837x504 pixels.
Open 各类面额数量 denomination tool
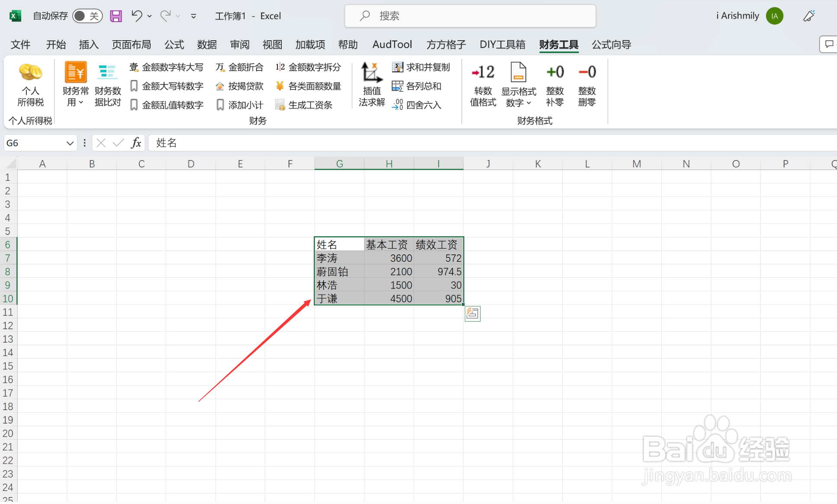point(308,86)
